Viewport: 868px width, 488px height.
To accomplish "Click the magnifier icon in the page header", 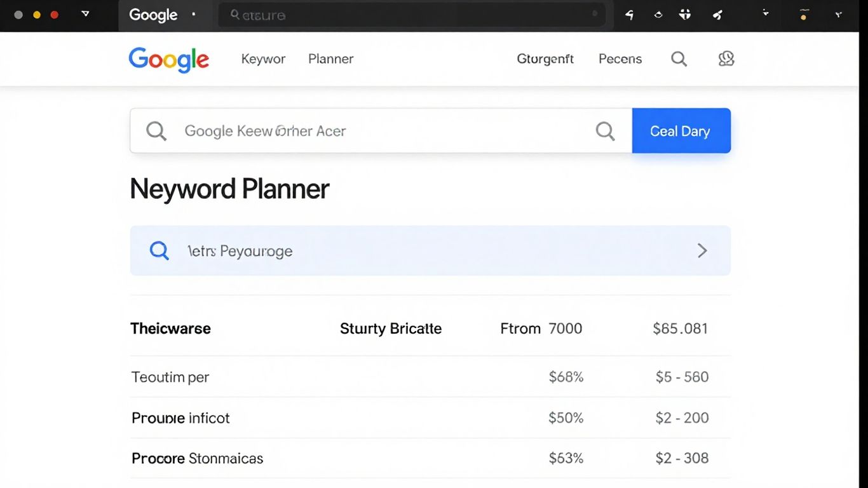I will [679, 59].
